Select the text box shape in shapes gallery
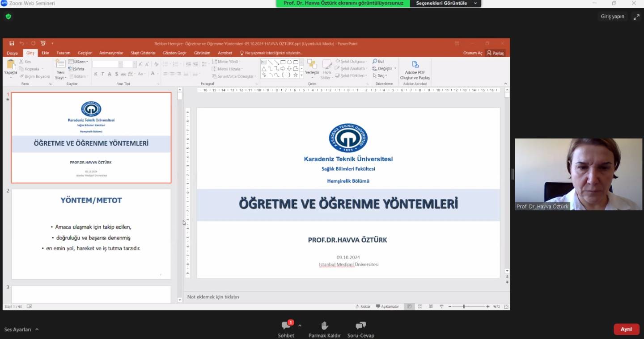The image size is (644, 339). tap(264, 62)
